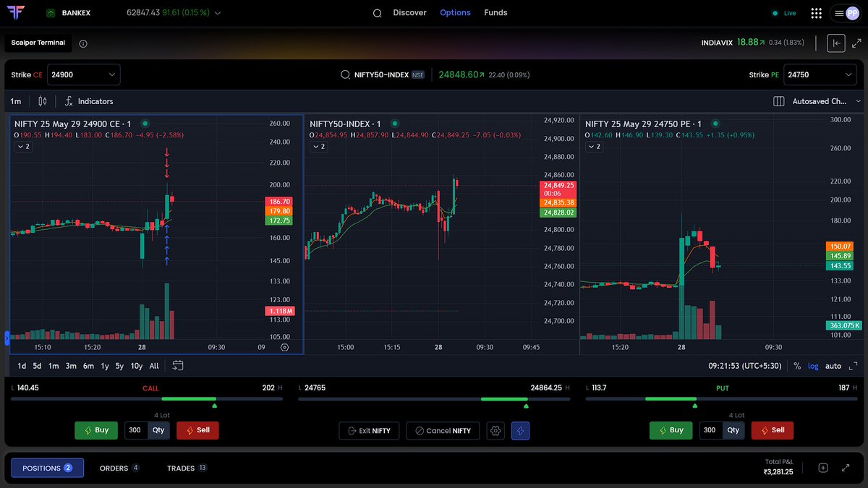Go to Discover tab
The height and width of the screenshot is (488, 868).
point(409,13)
